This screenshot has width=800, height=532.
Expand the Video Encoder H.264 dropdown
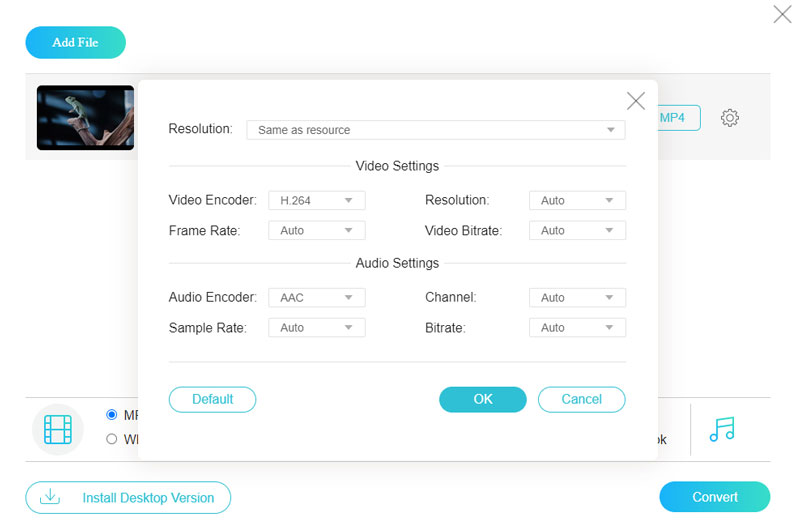[x=316, y=201]
